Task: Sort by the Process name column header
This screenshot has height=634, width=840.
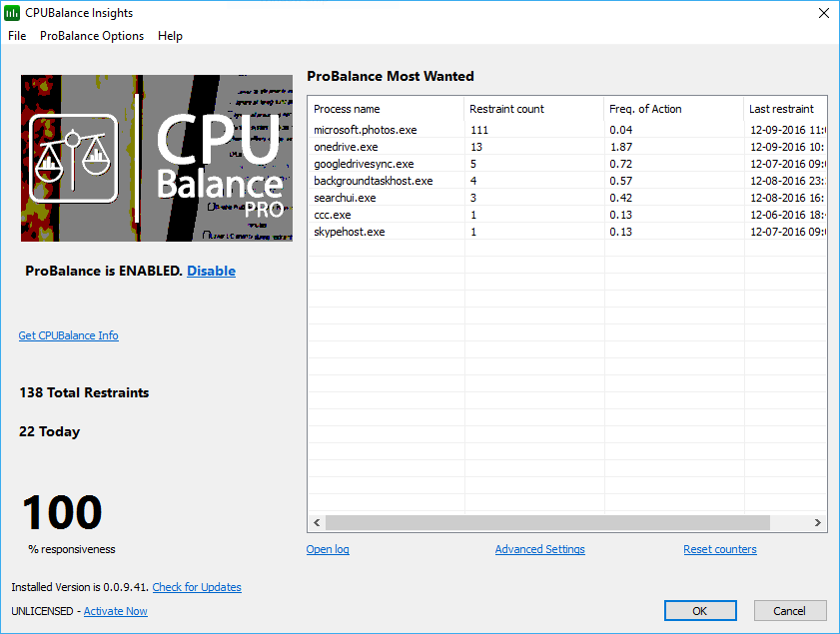Action: (x=386, y=109)
